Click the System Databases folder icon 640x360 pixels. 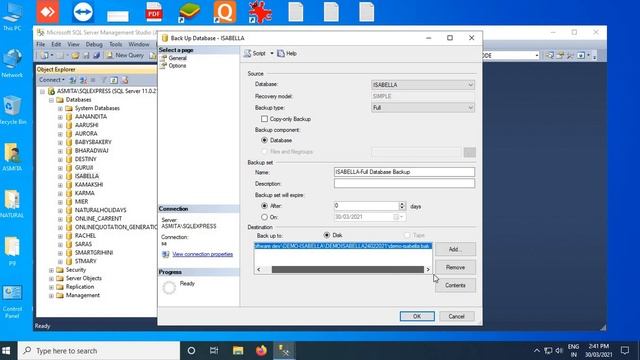pyautogui.click(x=69, y=108)
